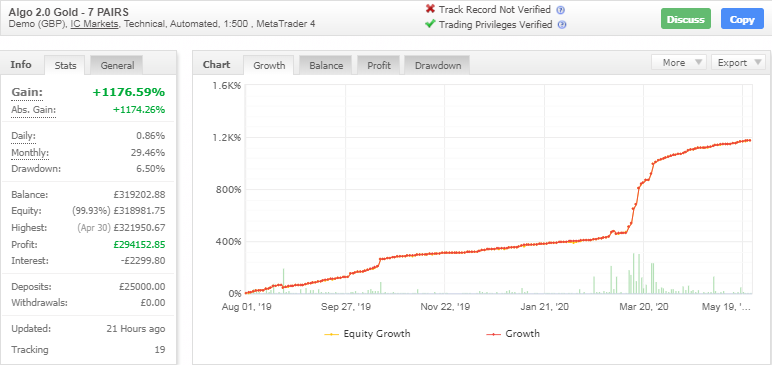772x365 pixels.
Task: Toggle the Growth legend series
Action: 513,334
